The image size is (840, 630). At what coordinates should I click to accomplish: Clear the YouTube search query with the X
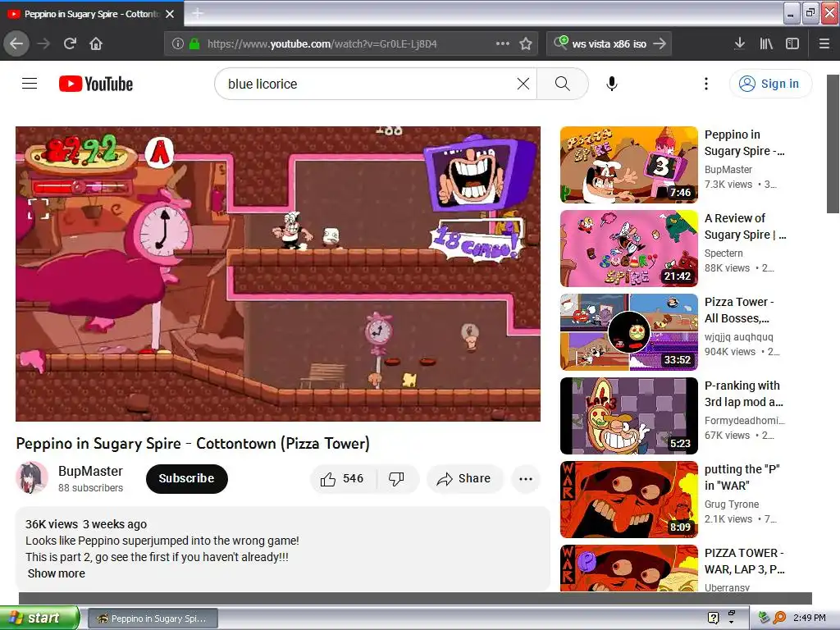point(523,84)
